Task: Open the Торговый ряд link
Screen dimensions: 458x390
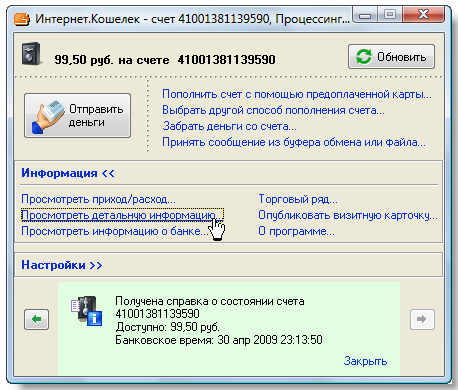Action: click(298, 199)
